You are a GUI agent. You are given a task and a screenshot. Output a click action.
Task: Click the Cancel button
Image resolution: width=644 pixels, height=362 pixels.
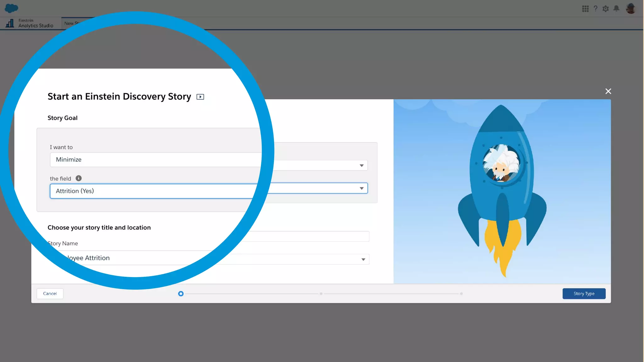click(50, 293)
